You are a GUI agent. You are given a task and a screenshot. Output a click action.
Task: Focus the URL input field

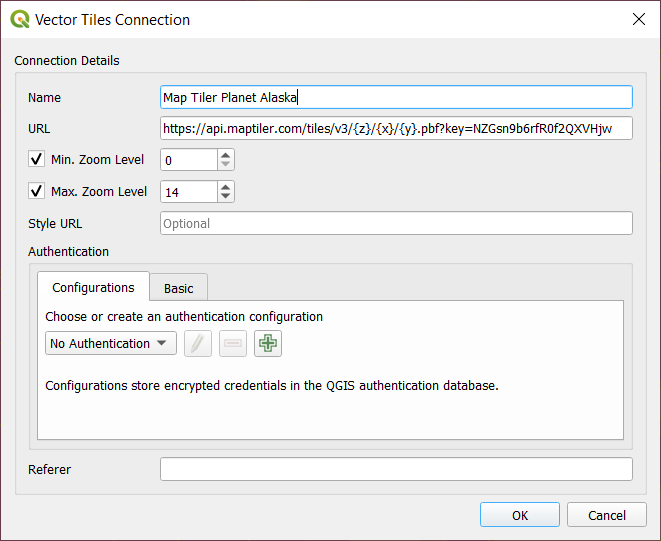click(396, 128)
